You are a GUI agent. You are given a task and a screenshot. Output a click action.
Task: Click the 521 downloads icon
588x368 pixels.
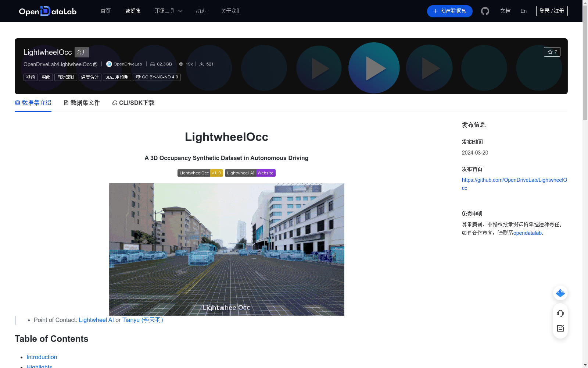[202, 64]
